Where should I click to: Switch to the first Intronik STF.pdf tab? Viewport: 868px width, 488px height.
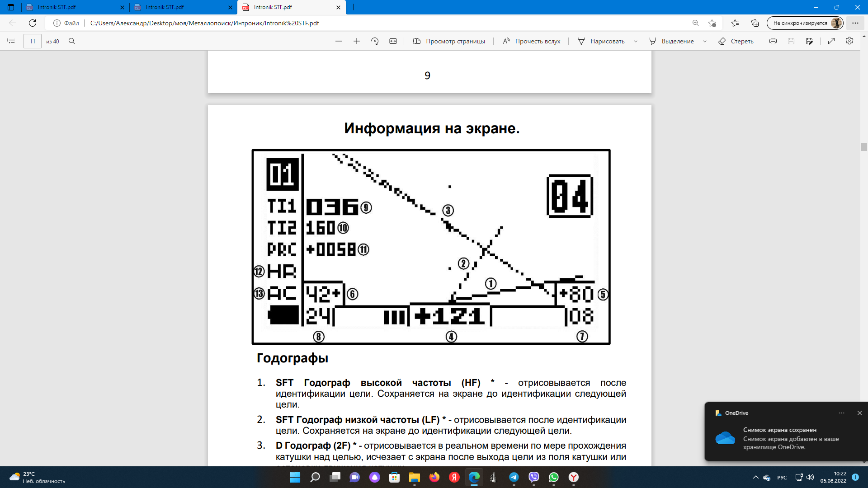72,7
